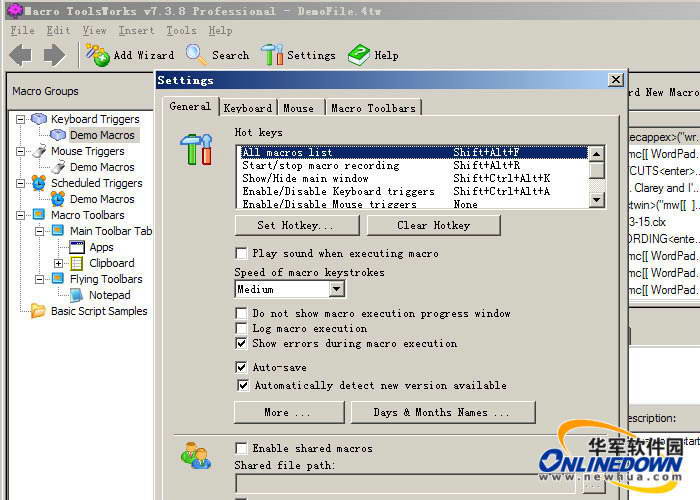
Task: Open the Insert menu
Action: [136, 30]
